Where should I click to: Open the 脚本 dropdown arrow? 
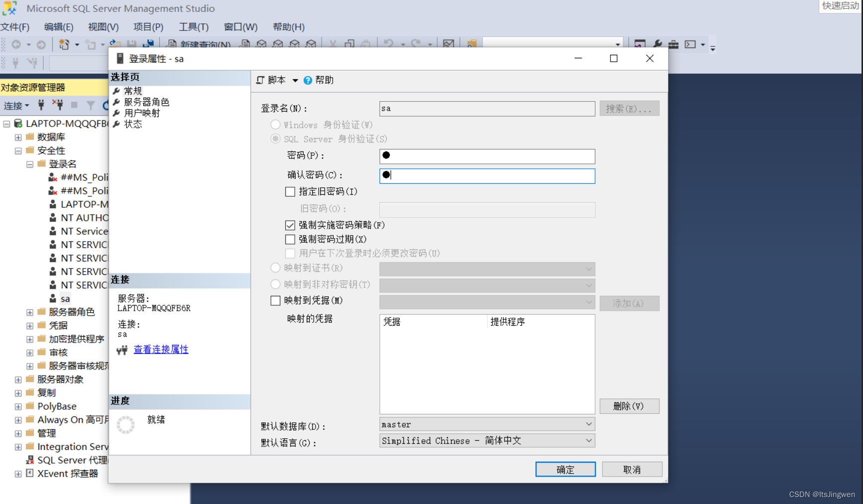click(295, 81)
